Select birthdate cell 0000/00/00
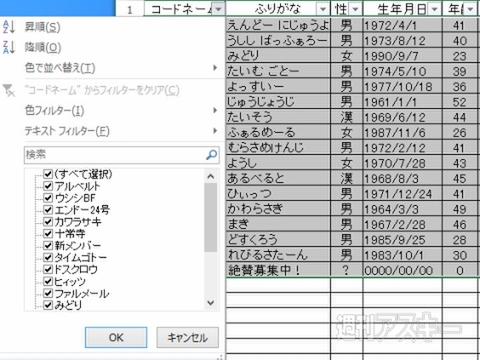480x360 pixels. point(402,270)
